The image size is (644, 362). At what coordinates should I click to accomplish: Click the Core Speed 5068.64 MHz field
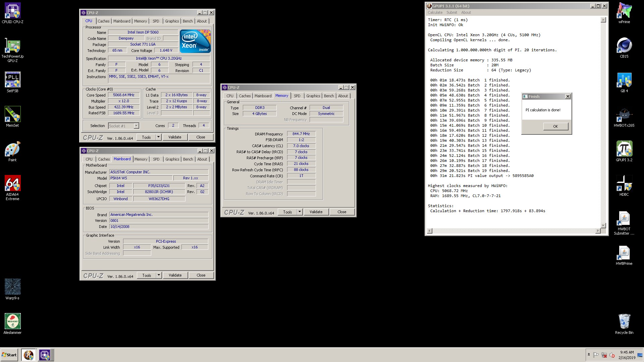pos(124,95)
